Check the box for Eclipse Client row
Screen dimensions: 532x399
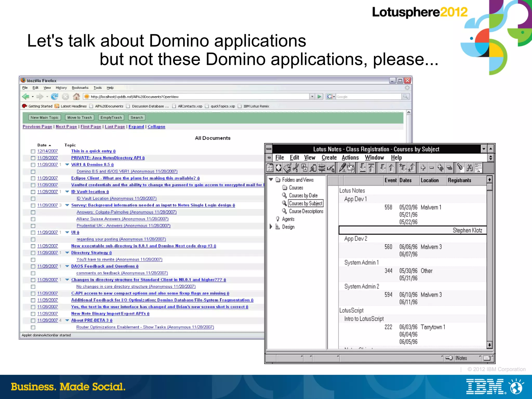[x=33, y=178]
